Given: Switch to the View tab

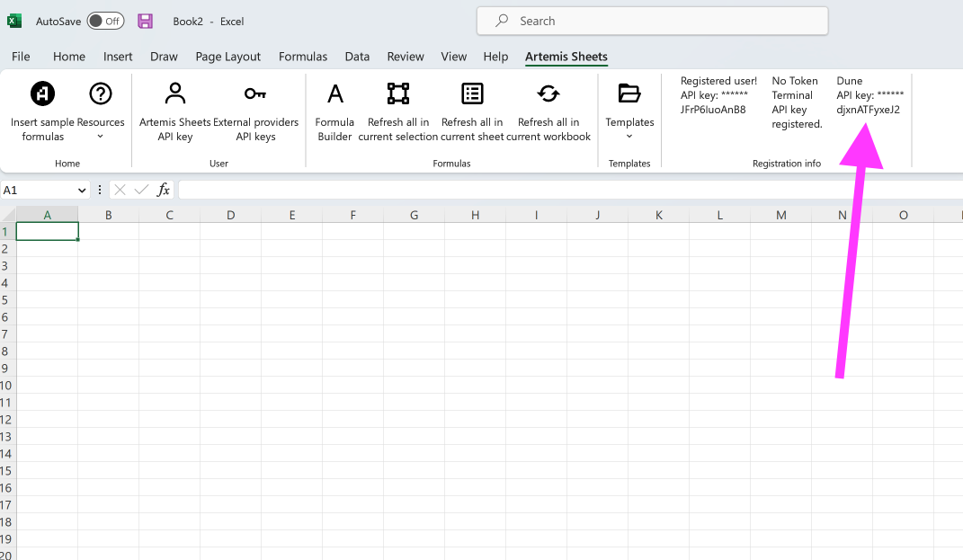Looking at the screenshot, I should click(x=454, y=57).
